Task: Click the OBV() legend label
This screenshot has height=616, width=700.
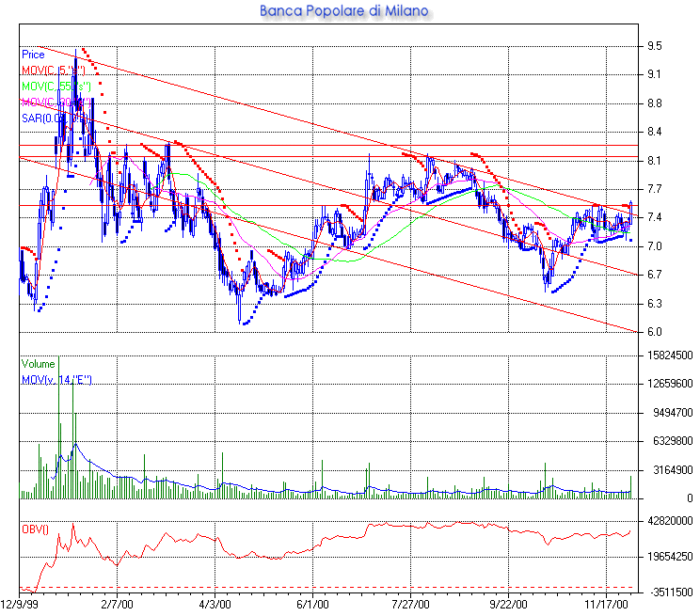Action: (35, 529)
